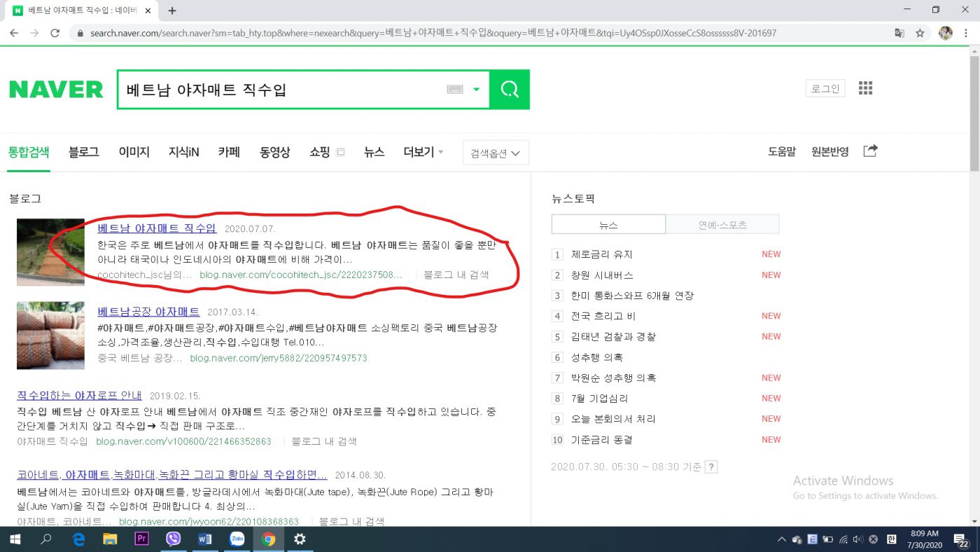Viewport: 980px width, 552px height.
Task: Open File Explorer from taskbar
Action: [110, 539]
